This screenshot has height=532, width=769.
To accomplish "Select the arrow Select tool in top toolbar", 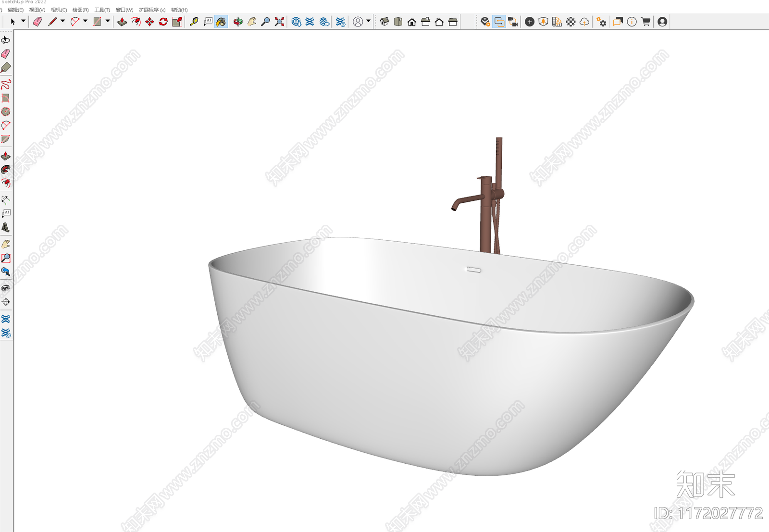I will pyautogui.click(x=13, y=22).
